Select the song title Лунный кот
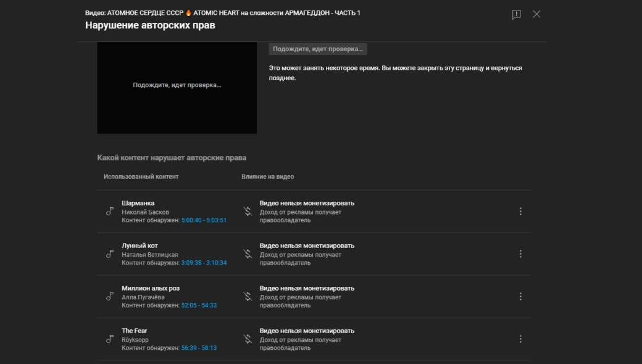Image resolution: width=642 pixels, height=364 pixels. click(140, 246)
